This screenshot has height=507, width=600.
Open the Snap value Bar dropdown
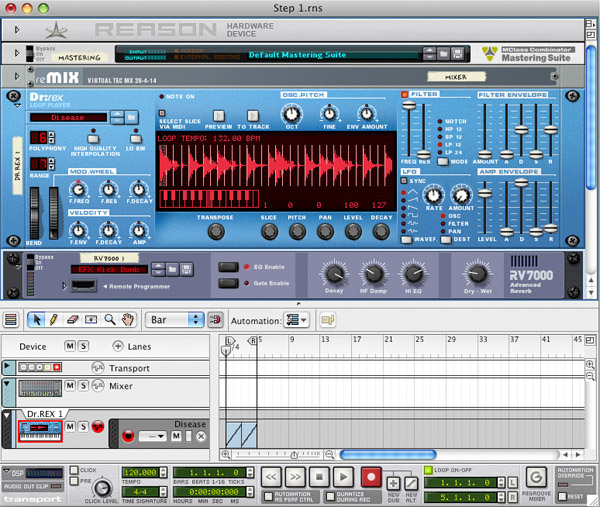(x=174, y=320)
